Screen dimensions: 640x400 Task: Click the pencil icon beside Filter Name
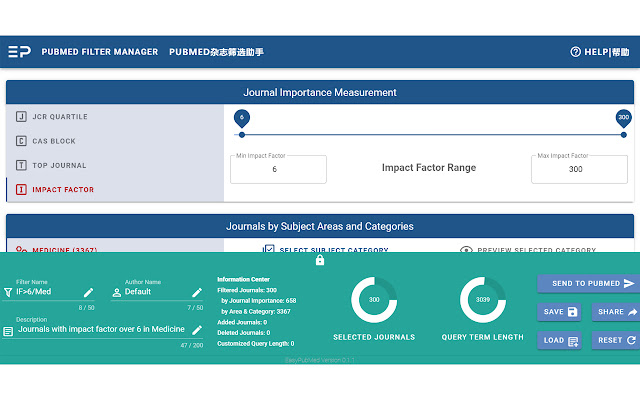[x=88, y=292]
